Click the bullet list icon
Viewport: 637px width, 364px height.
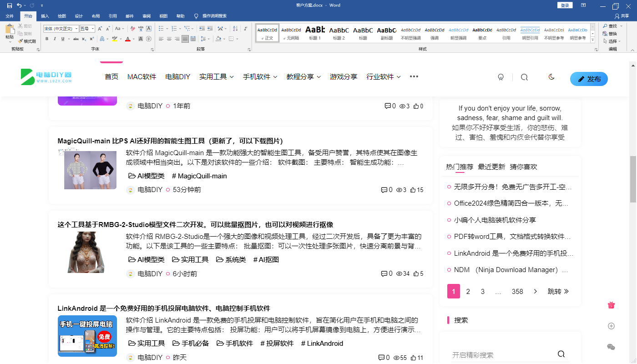point(162,29)
